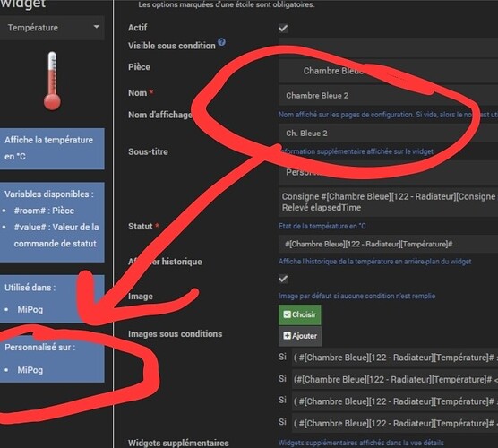498x448 pixels.
Task: Open the Pièce dropdown showing Chambre Bleue
Action: [388, 71]
